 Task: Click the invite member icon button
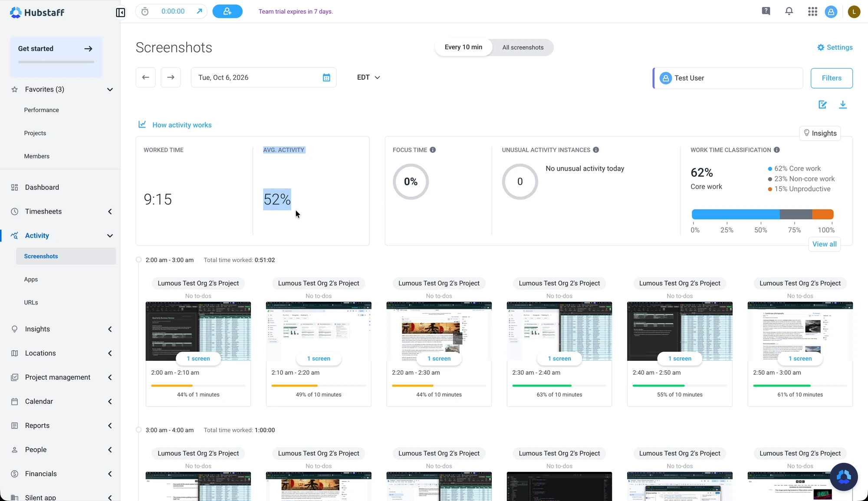[x=227, y=11]
